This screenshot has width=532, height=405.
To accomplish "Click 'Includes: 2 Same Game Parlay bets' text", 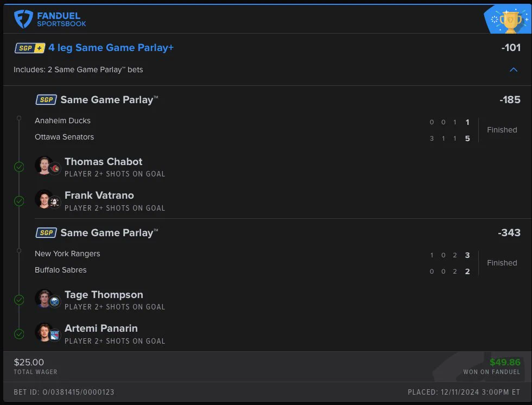I will click(78, 69).
